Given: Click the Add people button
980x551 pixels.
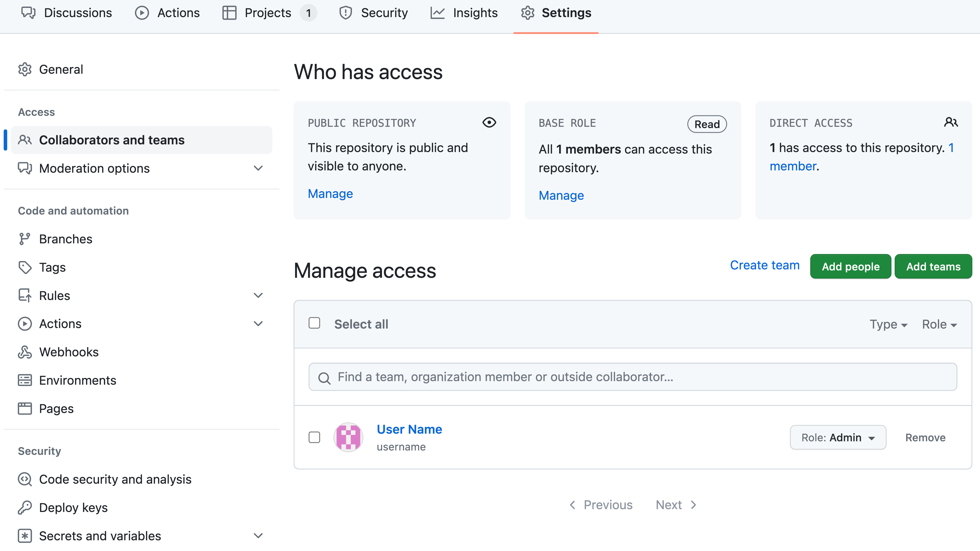Looking at the screenshot, I should click(x=851, y=266).
